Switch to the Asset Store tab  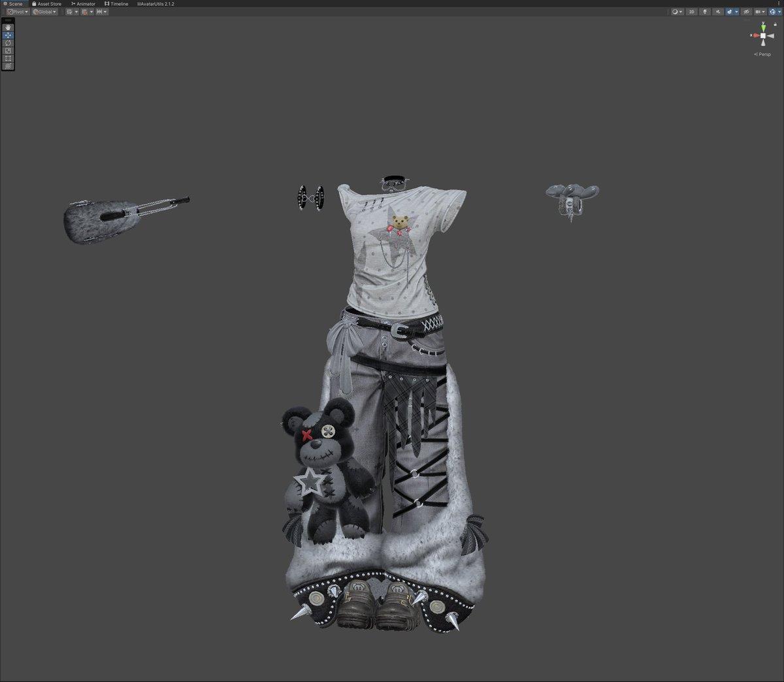click(47, 4)
